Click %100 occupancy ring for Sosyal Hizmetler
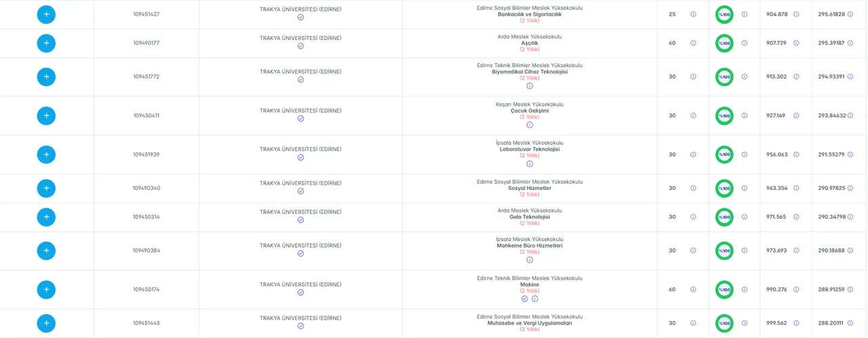The width and height of the screenshot is (868, 338). click(x=724, y=188)
